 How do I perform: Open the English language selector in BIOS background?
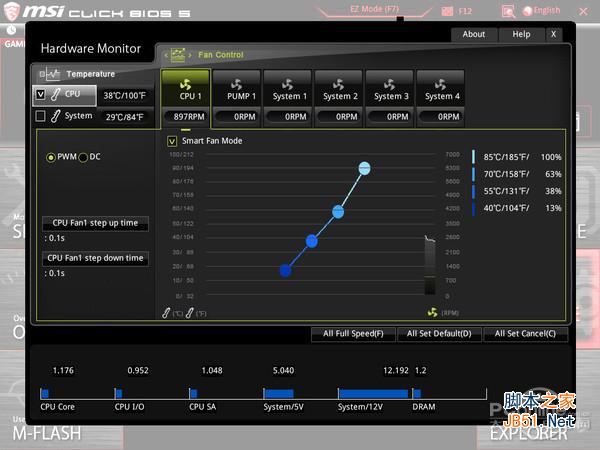[x=542, y=11]
